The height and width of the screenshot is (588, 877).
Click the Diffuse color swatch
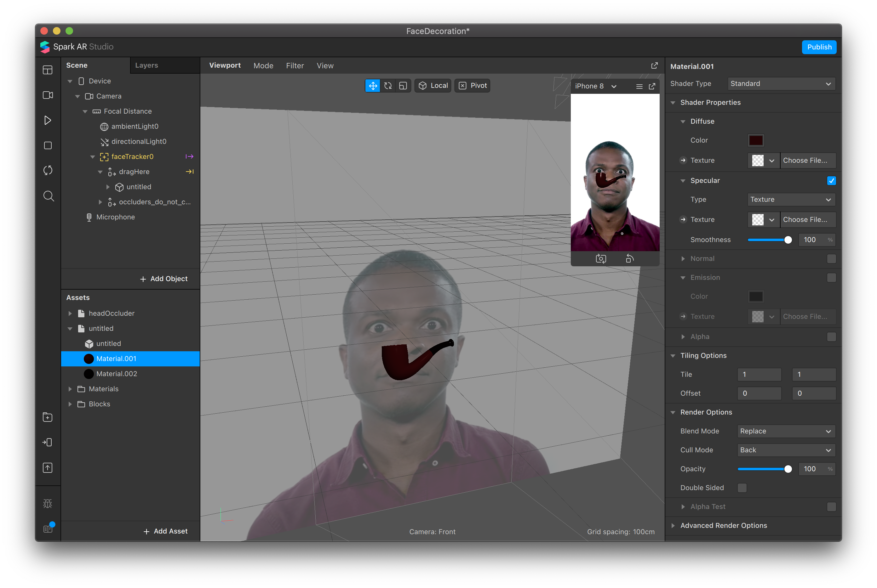[755, 140]
